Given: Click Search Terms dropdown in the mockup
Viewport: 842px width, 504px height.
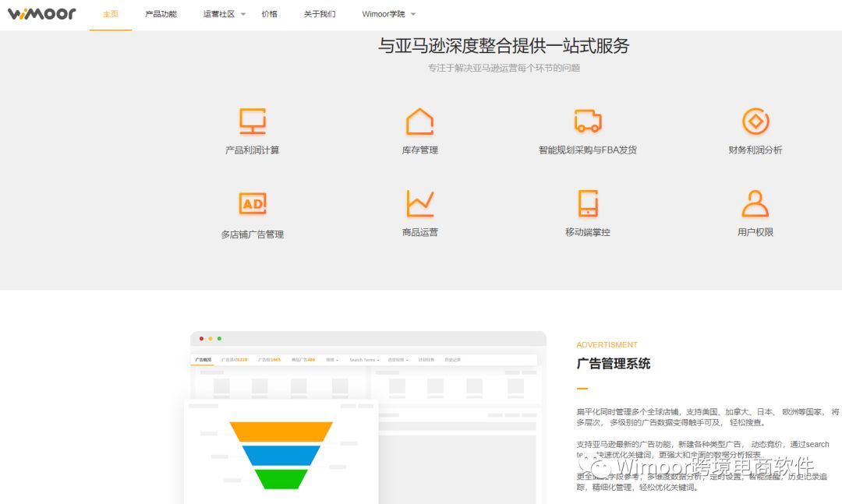Looking at the screenshot, I should pyautogui.click(x=364, y=360).
